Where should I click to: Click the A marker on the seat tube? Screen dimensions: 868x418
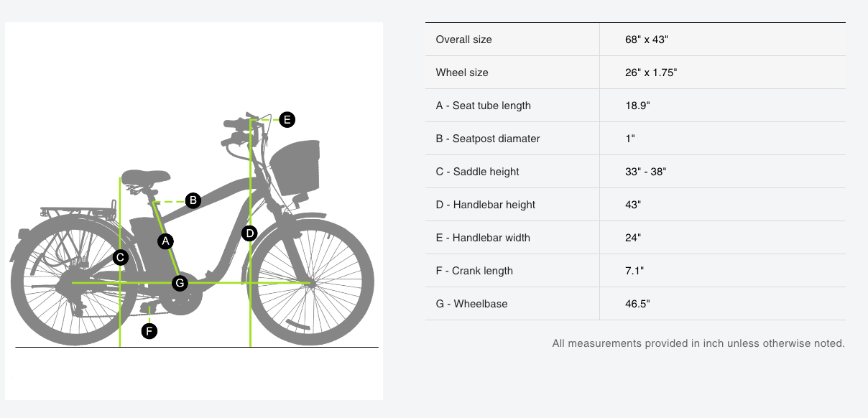166,241
